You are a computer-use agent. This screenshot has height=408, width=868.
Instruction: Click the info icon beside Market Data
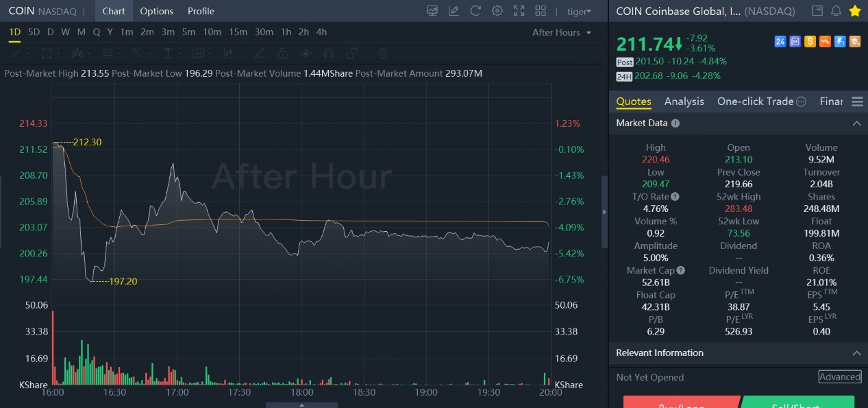675,123
